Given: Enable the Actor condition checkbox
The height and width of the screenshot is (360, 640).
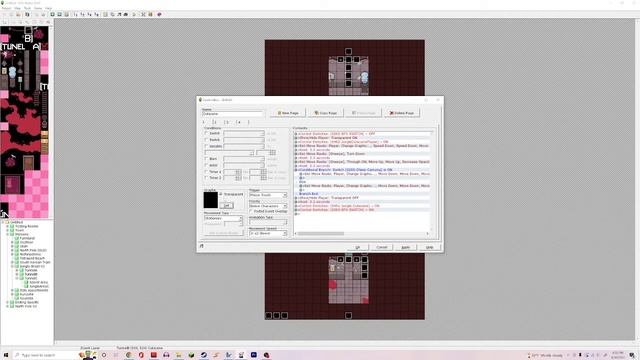Looking at the screenshot, I should (x=206, y=165).
